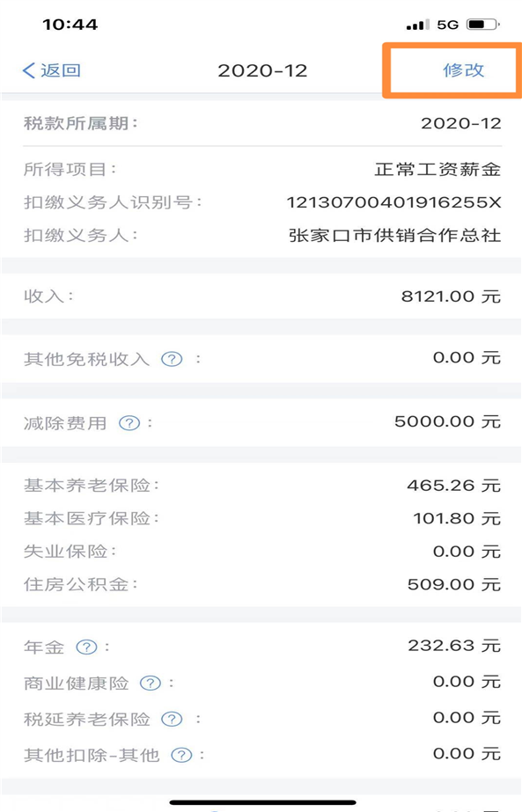Tap the question mark beside 年金
The height and width of the screenshot is (812, 522).
point(86,647)
